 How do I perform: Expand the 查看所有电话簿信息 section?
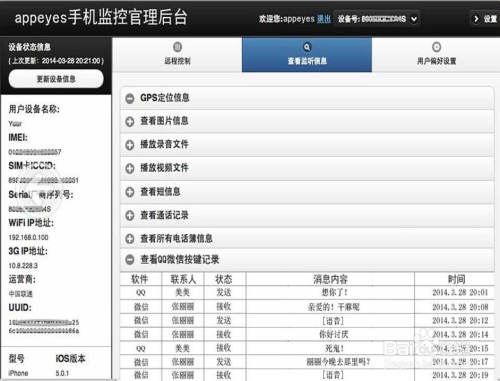pyautogui.click(x=307, y=238)
